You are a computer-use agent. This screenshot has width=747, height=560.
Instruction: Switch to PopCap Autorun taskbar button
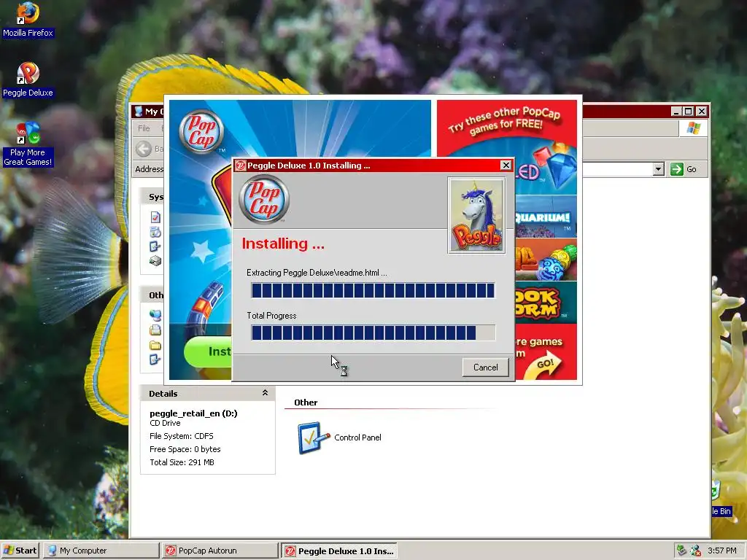click(x=220, y=551)
